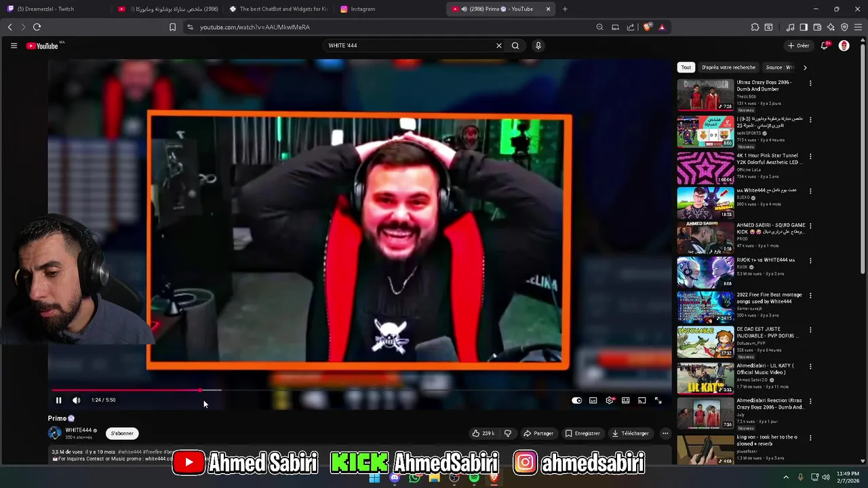Open a new browser tab
The width and height of the screenshot is (868, 488).
[565, 9]
